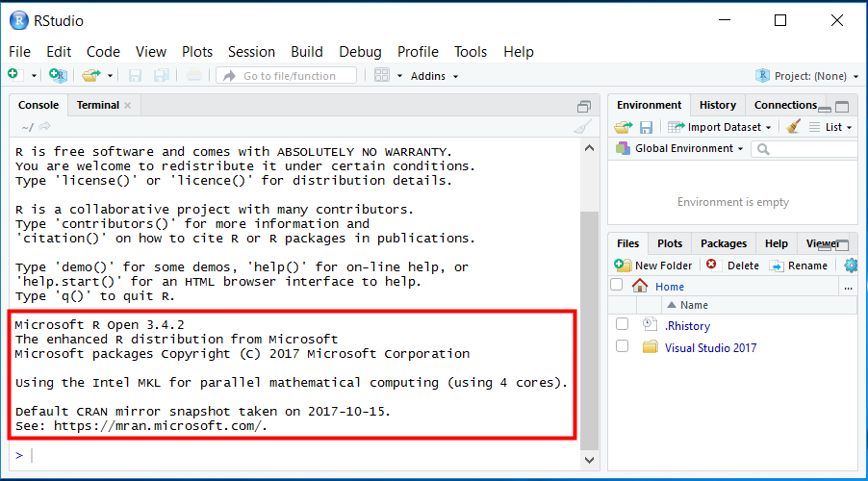
Task: Click the Print icon in the toolbar
Action: tap(193, 75)
